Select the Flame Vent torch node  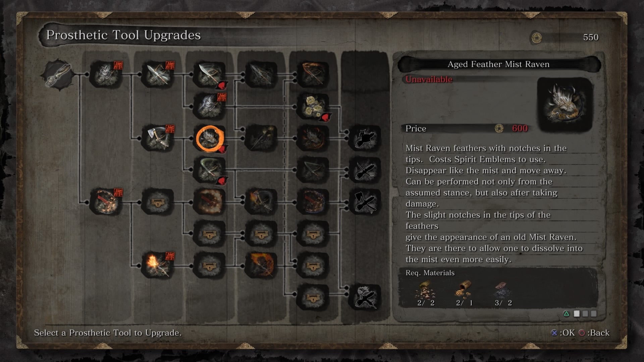coord(158,265)
